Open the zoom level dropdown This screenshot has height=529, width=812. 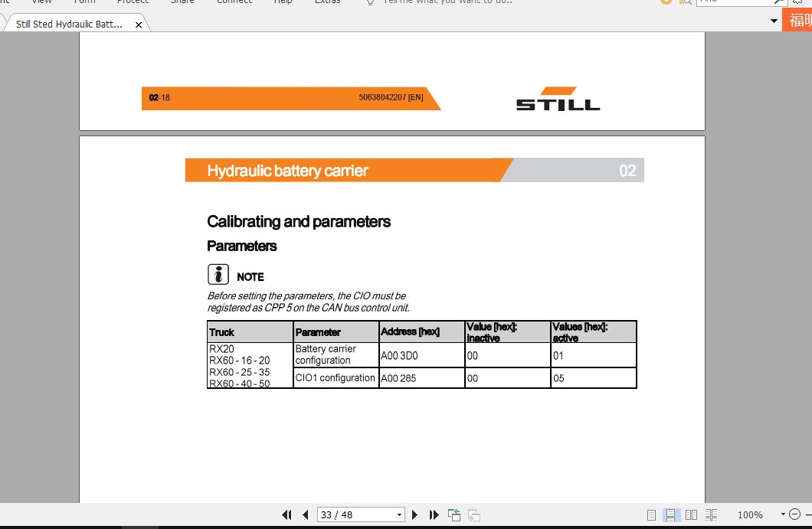point(782,514)
